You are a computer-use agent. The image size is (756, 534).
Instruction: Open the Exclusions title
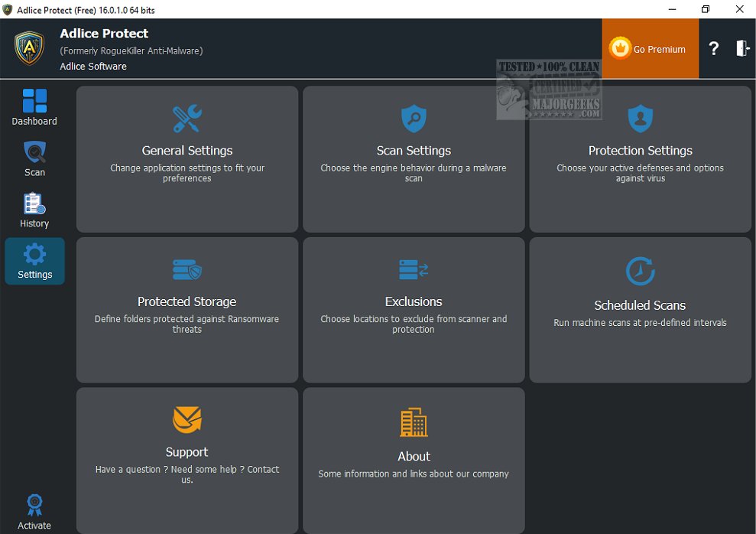click(x=414, y=301)
